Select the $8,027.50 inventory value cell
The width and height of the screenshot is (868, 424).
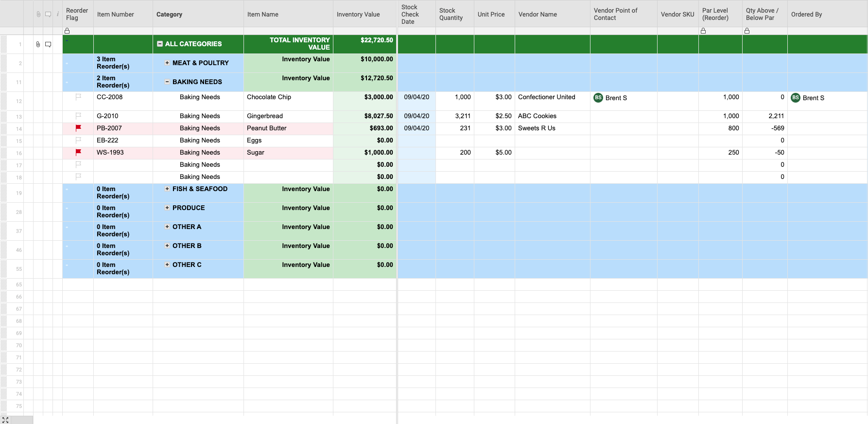click(x=365, y=116)
